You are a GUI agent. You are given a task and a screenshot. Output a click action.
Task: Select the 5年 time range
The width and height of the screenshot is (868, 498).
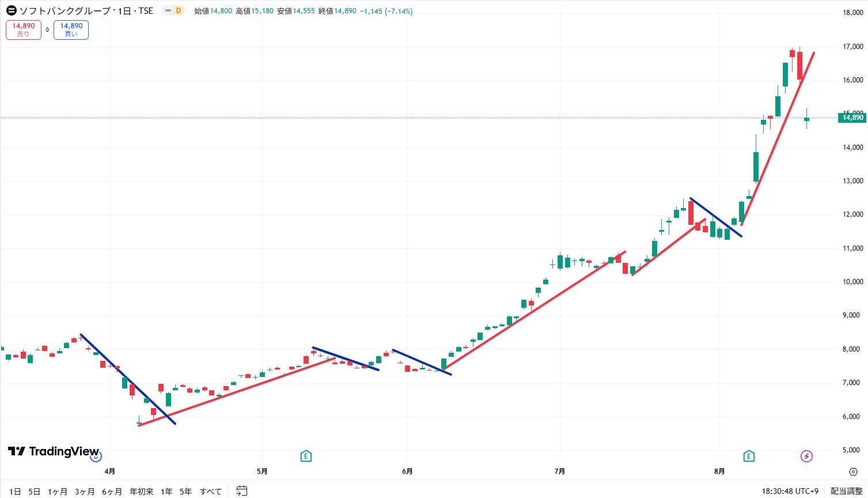pos(185,492)
